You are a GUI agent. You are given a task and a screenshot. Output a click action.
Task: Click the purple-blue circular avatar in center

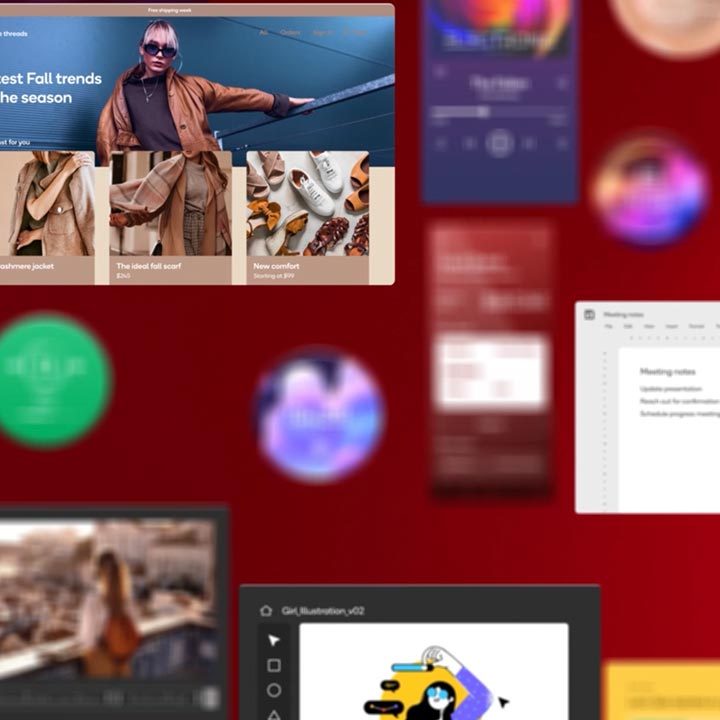click(x=320, y=416)
